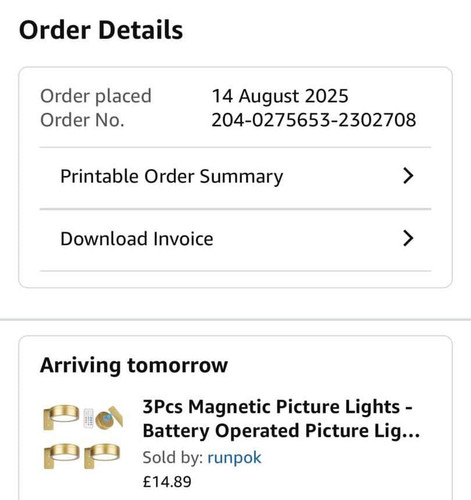Click the tilted light with blue center

point(109,417)
